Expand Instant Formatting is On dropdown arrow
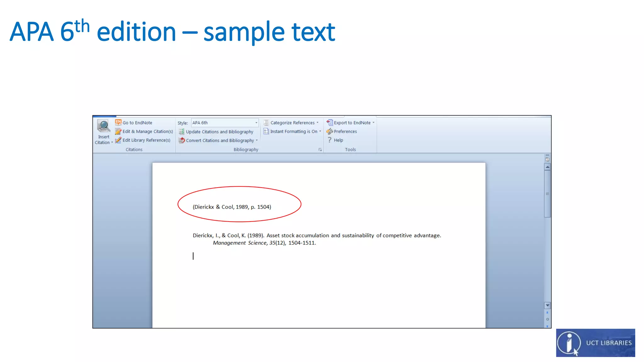This screenshot has height=362, width=644. pyautogui.click(x=320, y=131)
